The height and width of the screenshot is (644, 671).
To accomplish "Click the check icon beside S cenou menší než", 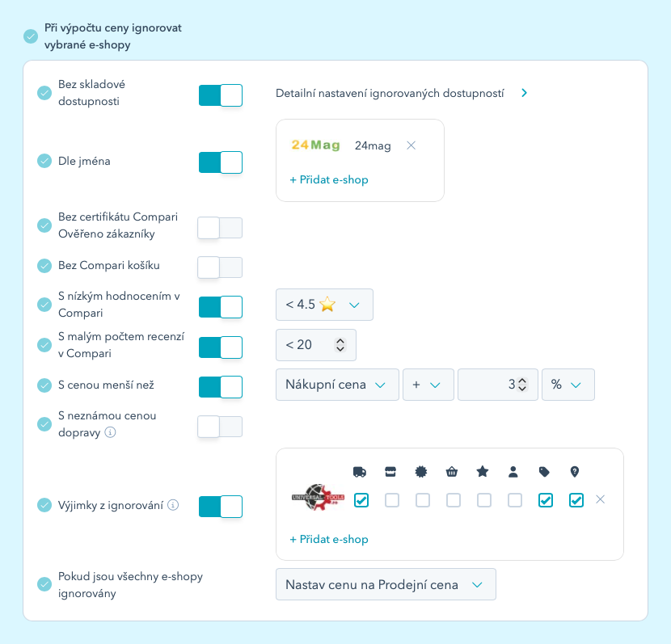I will (x=44, y=385).
